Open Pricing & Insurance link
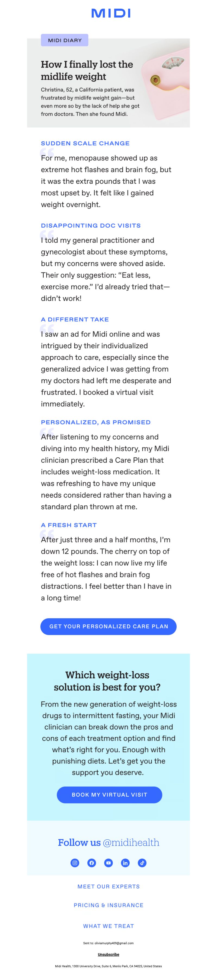The image size is (217, 980). (108, 905)
